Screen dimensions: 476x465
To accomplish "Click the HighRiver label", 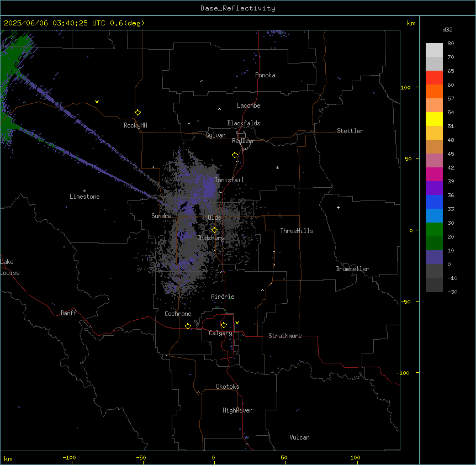I will tap(237, 410).
